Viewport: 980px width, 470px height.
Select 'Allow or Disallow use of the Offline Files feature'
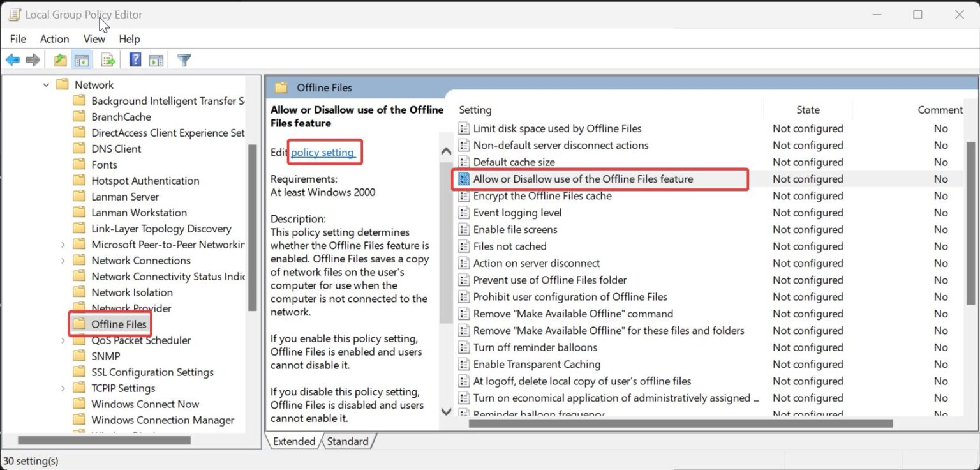(582, 179)
